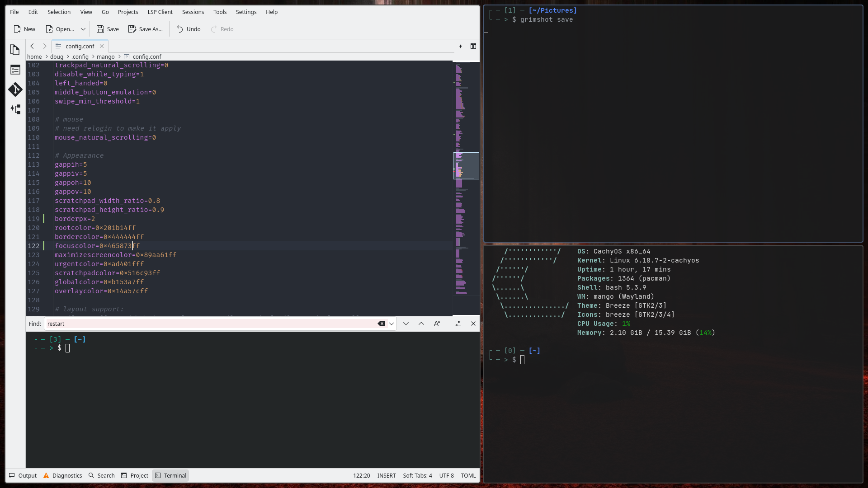Expand the Open recent files dropdown arrow
Screen dimensions: 868x488
83,29
